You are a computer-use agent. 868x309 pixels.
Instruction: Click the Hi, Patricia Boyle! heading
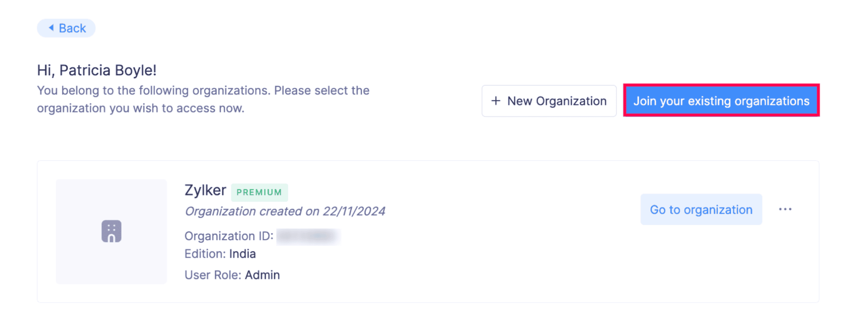click(96, 70)
